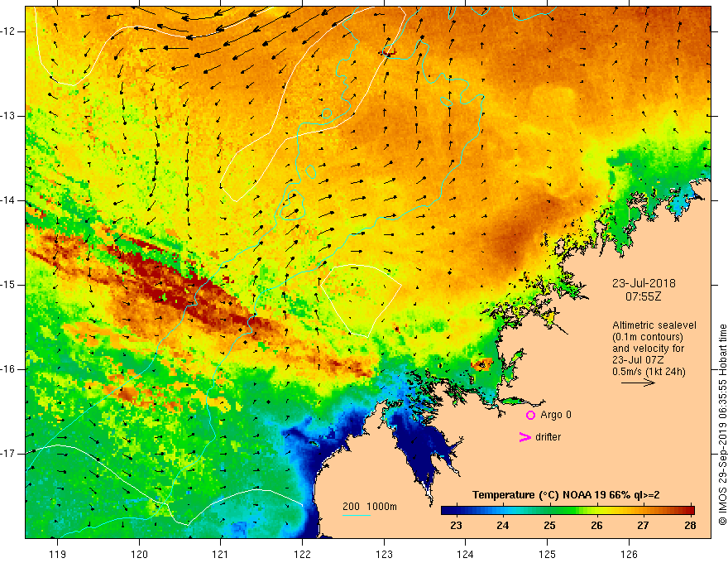Click the 23-Jul 07Z text line
728x563 pixels.
[638, 360]
